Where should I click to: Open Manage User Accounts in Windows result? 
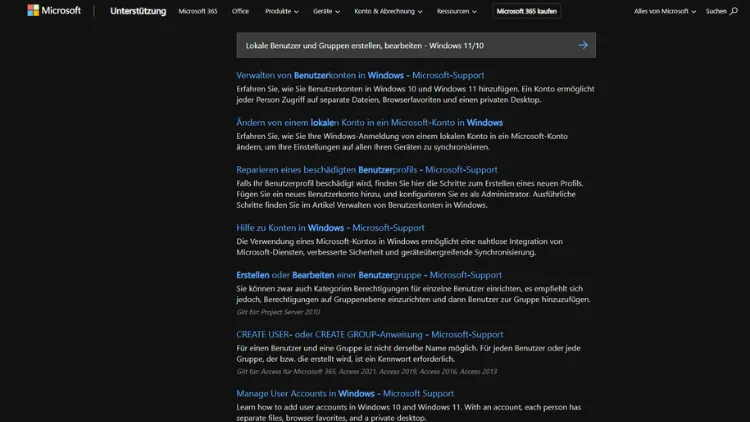click(x=345, y=393)
